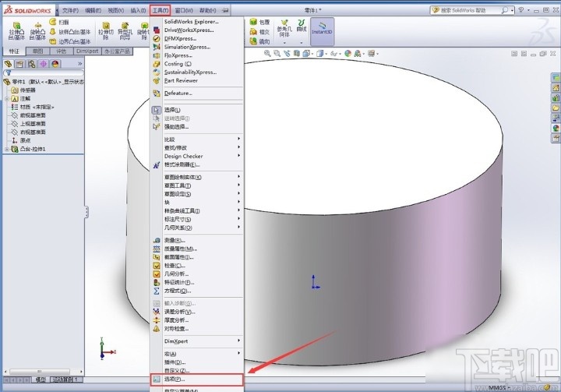Viewport: 561px width, 392px height.
Task: Open the 曲线 curves tool
Action: click(302, 31)
